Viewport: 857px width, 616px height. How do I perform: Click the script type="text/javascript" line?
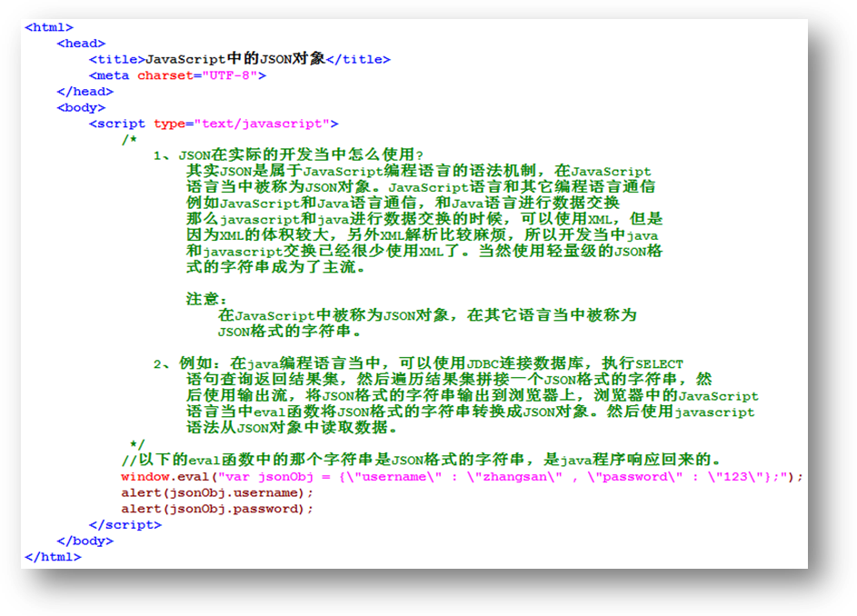coord(214,124)
